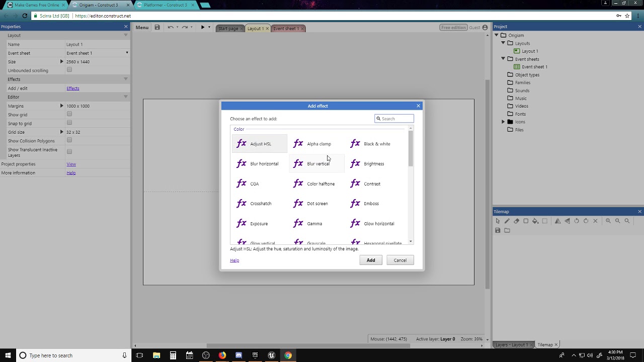Click the Add button in dialog

pos(371,260)
